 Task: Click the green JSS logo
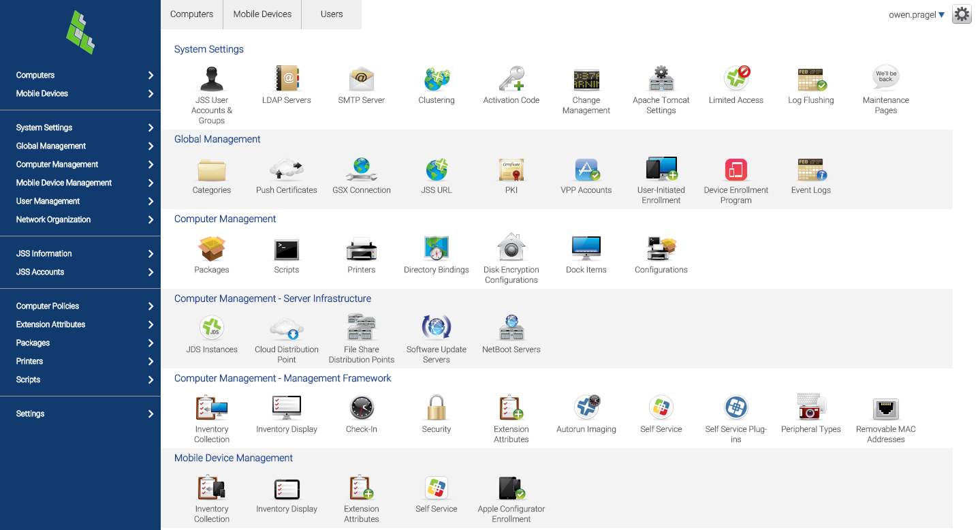tap(80, 33)
